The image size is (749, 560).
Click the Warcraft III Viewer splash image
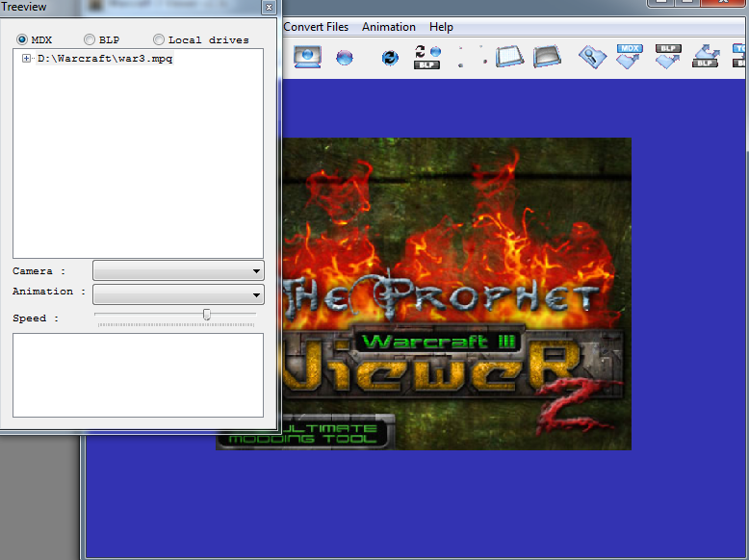coord(456,293)
